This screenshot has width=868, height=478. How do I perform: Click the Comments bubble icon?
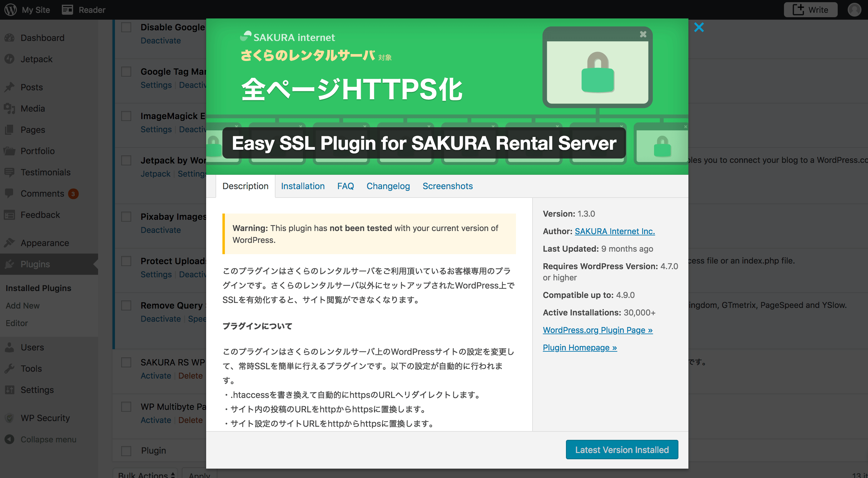tap(9, 193)
